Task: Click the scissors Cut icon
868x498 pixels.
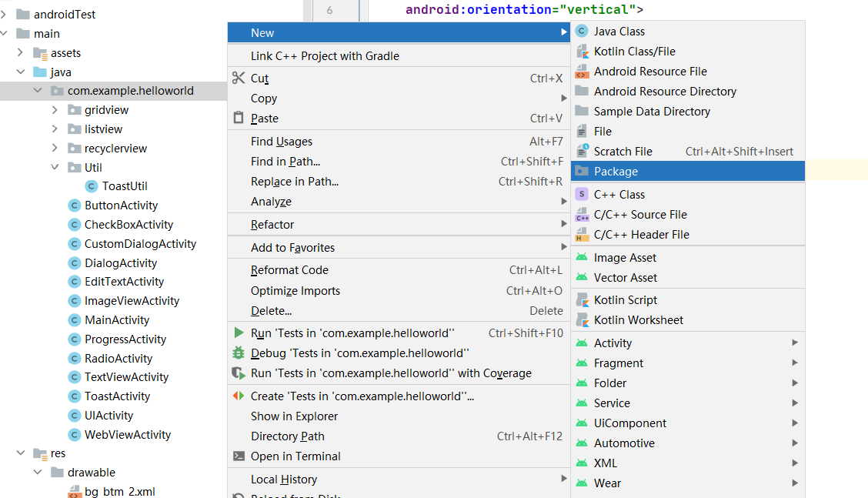Action: click(238, 79)
